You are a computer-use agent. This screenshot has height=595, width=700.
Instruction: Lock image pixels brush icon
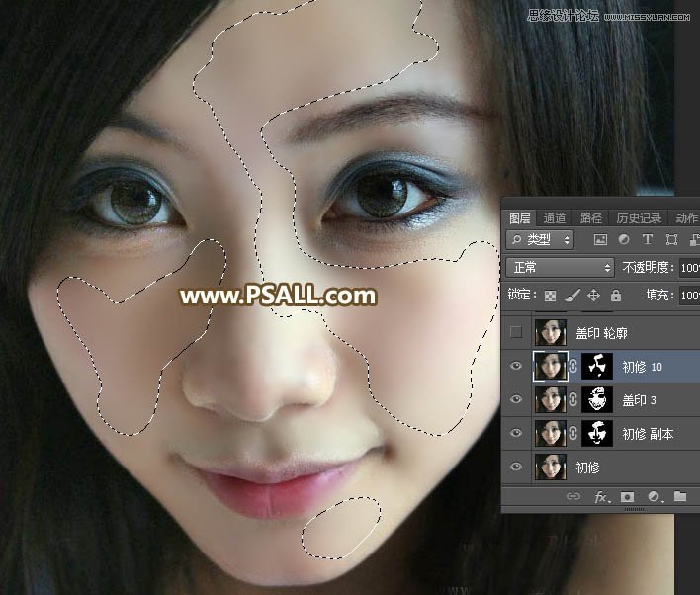pos(572,296)
